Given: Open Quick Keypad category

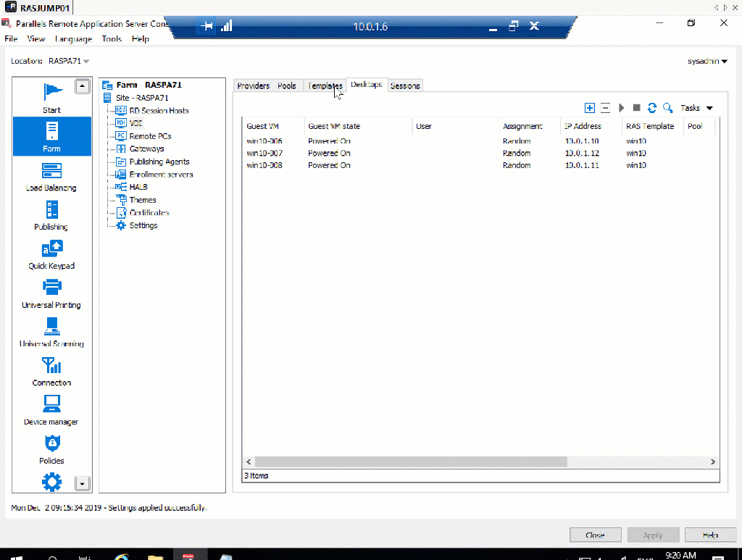Looking at the screenshot, I should click(51, 255).
